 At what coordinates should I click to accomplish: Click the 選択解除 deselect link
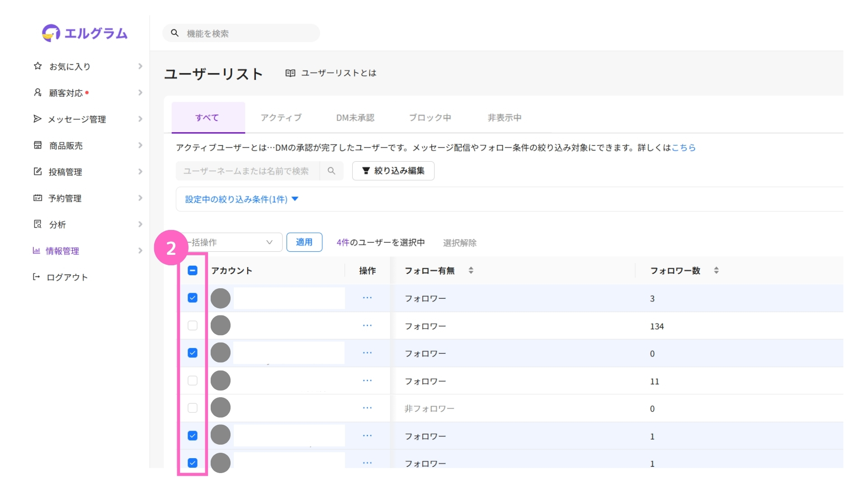[x=460, y=243]
